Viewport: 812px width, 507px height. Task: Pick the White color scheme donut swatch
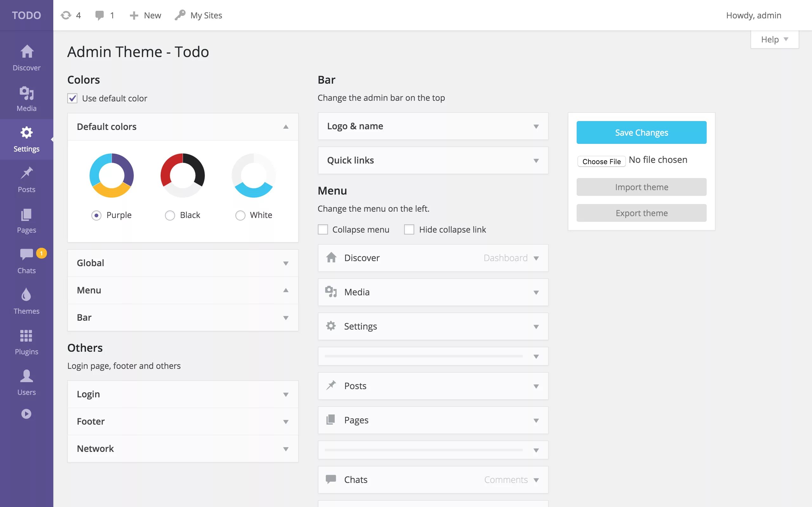[254, 175]
